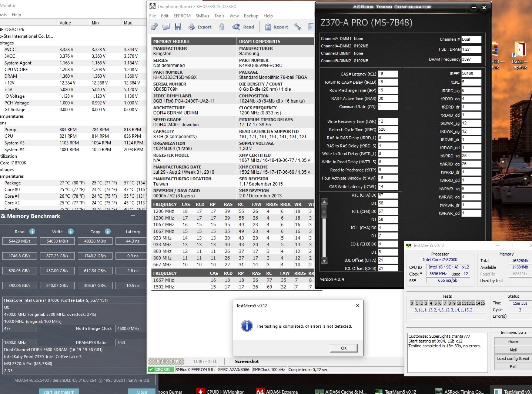Click the Export toolbar button
Screen dimensions: 532x394
(x=200, y=27)
